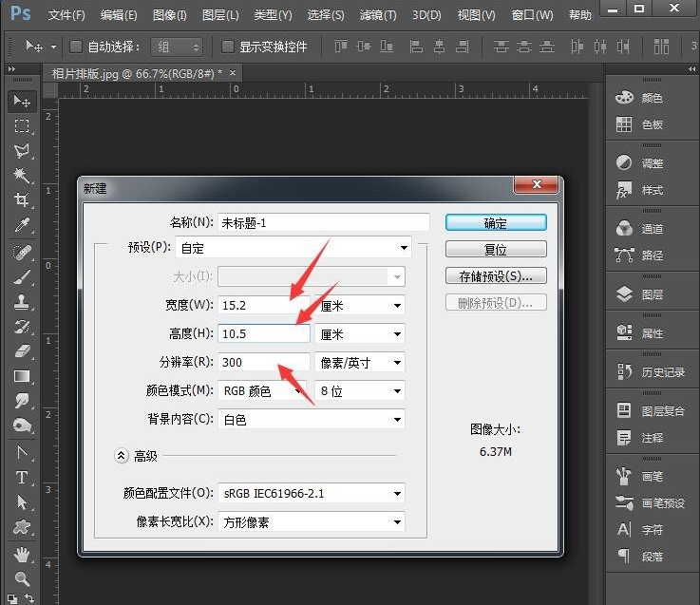Select the Polygonal Lasso tool
The image size is (700, 605).
[21, 151]
